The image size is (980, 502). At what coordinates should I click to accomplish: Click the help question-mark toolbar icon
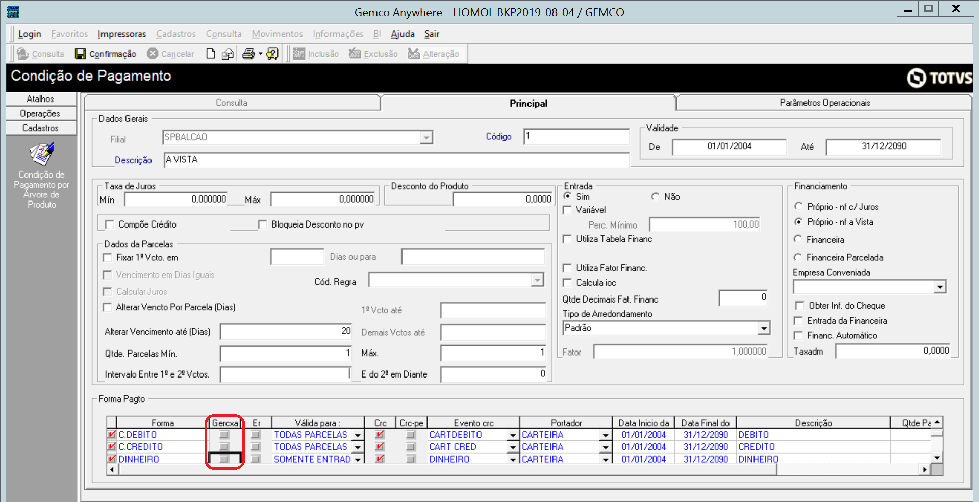(272, 54)
